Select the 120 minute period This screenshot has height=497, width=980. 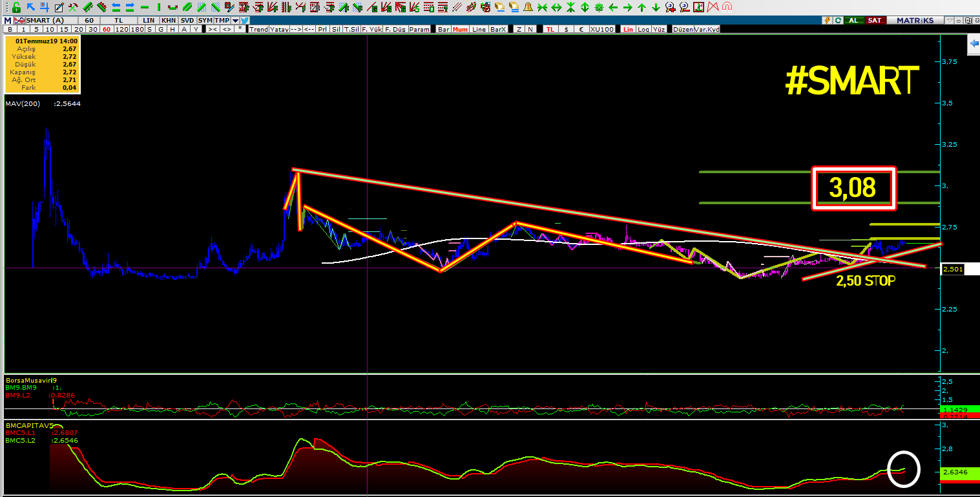pyautogui.click(x=121, y=29)
